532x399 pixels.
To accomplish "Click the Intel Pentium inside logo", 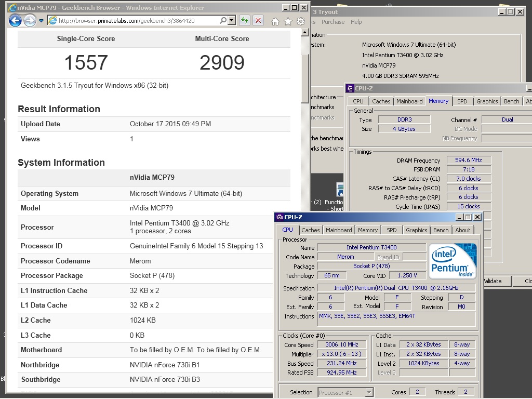I will [x=453, y=260].
